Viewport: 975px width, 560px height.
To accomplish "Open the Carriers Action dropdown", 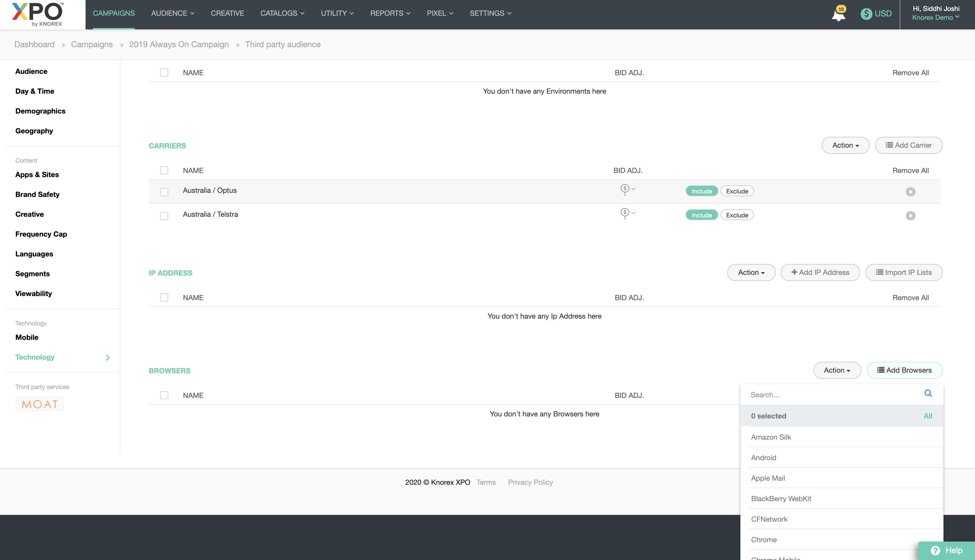I will pyautogui.click(x=845, y=145).
